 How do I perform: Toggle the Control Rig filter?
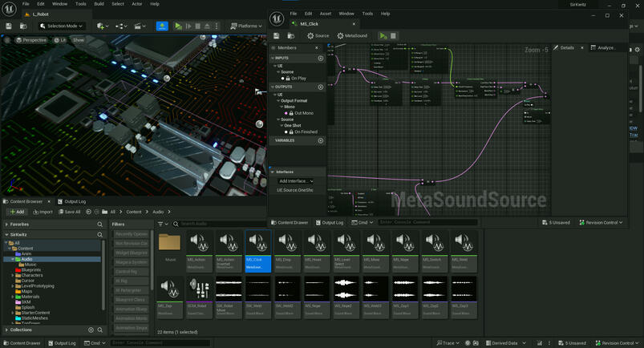pyautogui.click(x=131, y=272)
